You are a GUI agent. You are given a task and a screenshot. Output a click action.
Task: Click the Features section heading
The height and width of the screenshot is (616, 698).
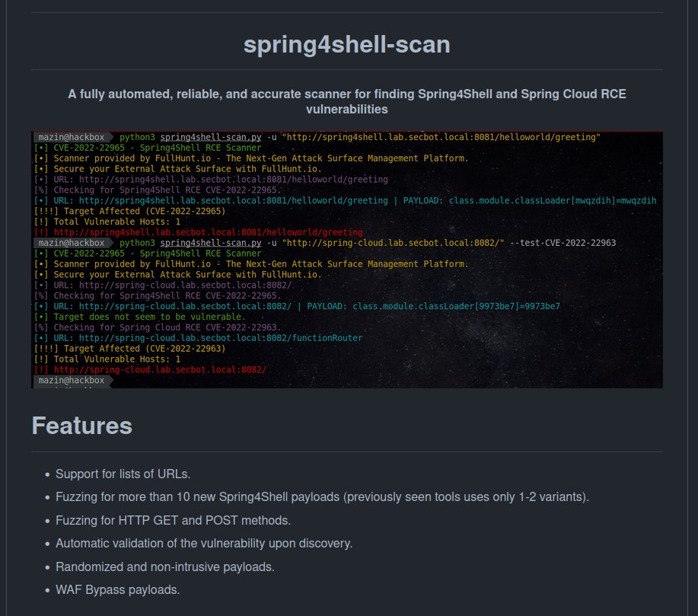click(82, 426)
